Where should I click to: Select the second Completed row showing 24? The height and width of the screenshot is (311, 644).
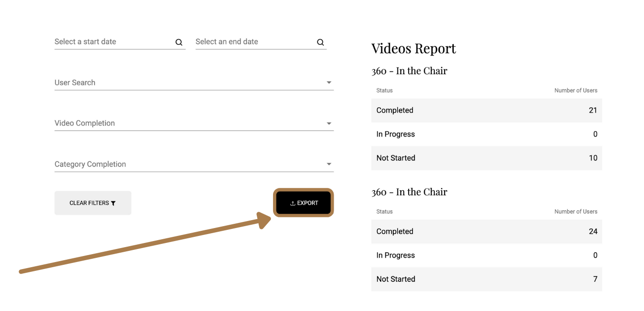pyautogui.click(x=486, y=232)
